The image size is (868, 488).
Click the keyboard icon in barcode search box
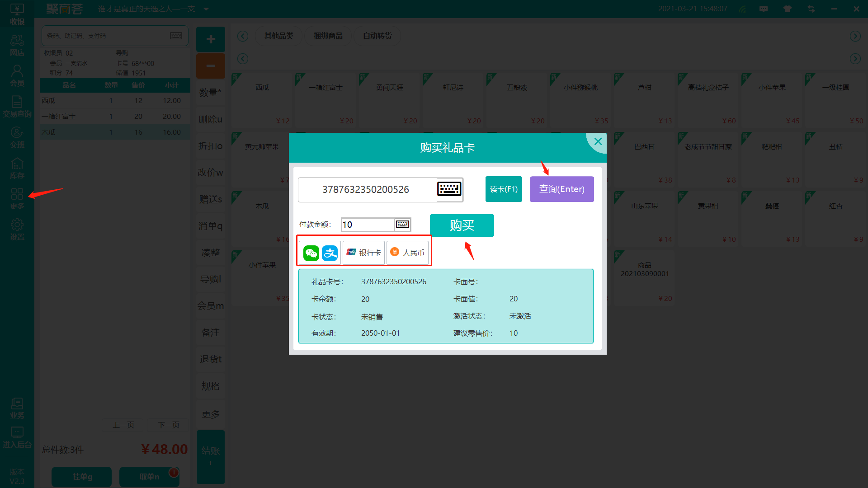coord(176,36)
